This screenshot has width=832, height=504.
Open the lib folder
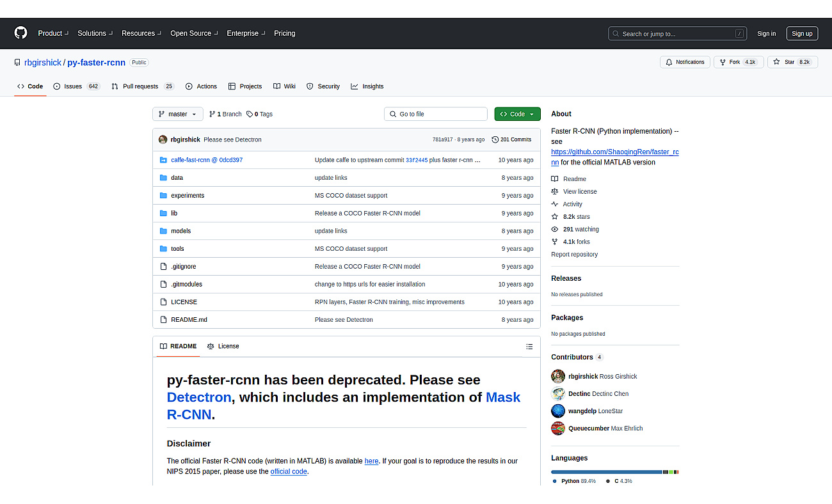tap(174, 213)
